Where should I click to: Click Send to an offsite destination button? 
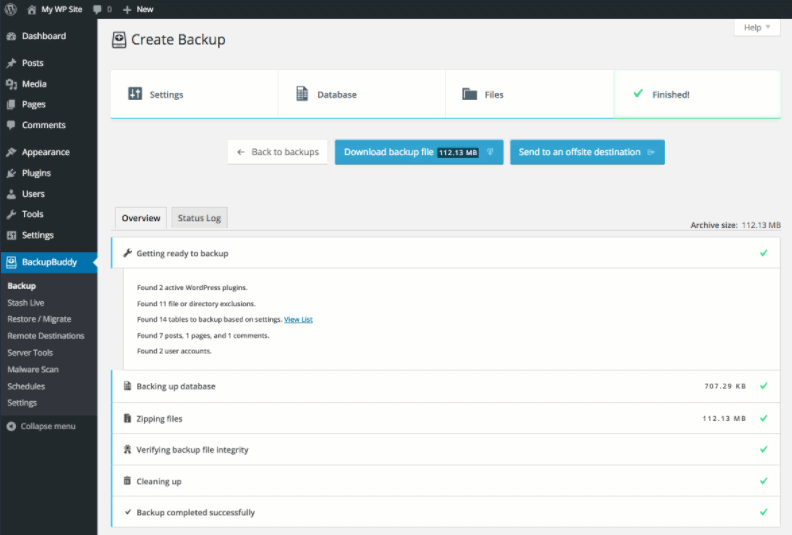[587, 152]
